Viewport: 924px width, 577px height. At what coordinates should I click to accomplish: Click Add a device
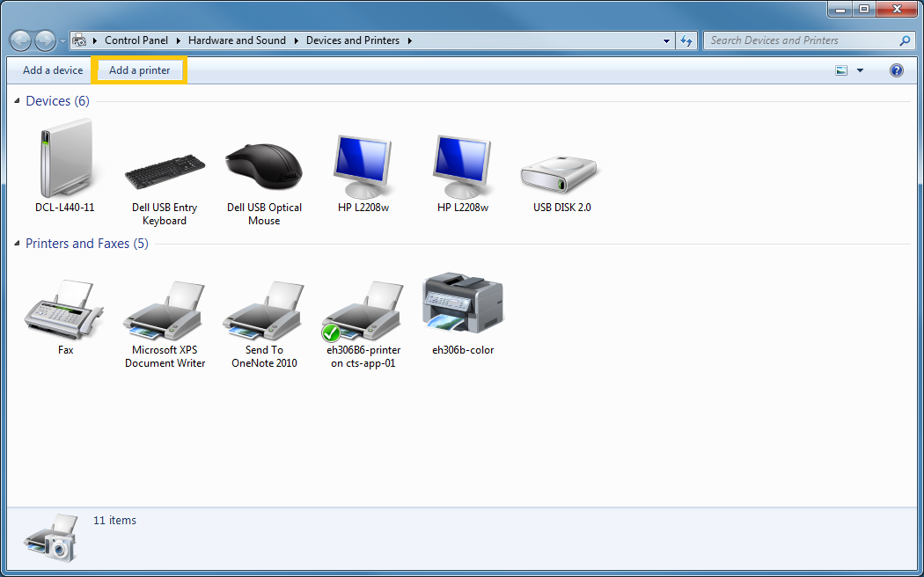(50, 69)
